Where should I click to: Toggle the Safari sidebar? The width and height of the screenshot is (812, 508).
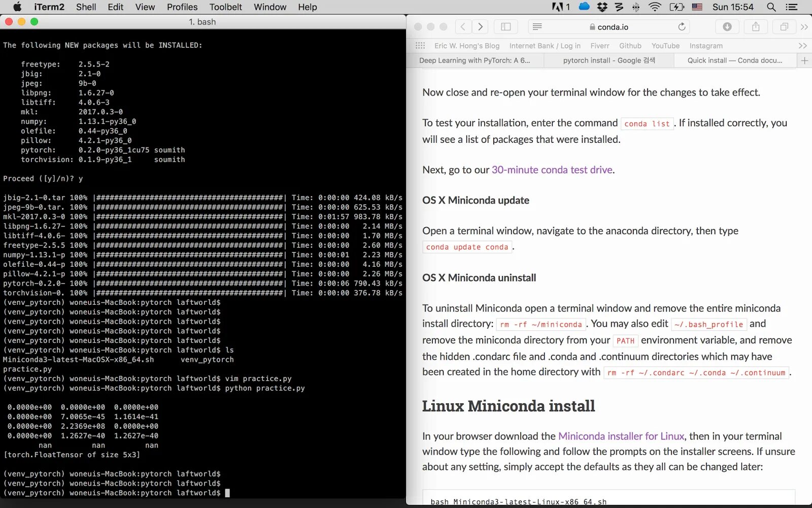click(x=505, y=26)
